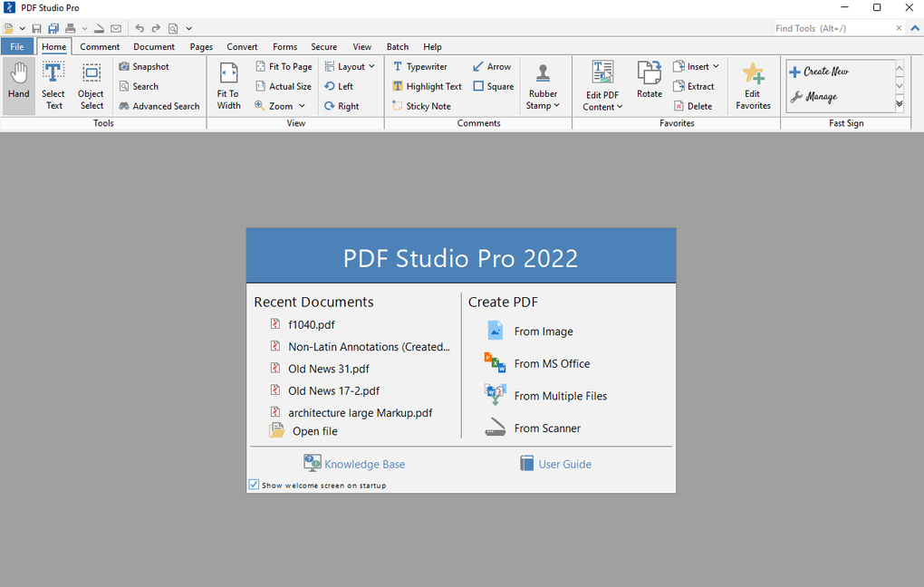This screenshot has width=924, height=587.
Task: Click Edit PDF Content
Action: [x=602, y=84]
